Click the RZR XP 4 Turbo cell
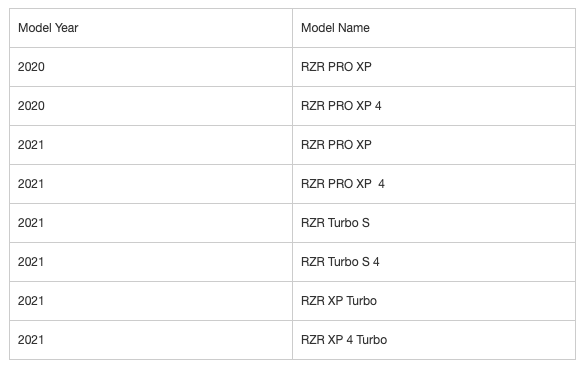Image resolution: width=585 pixels, height=370 pixels. coord(434,340)
